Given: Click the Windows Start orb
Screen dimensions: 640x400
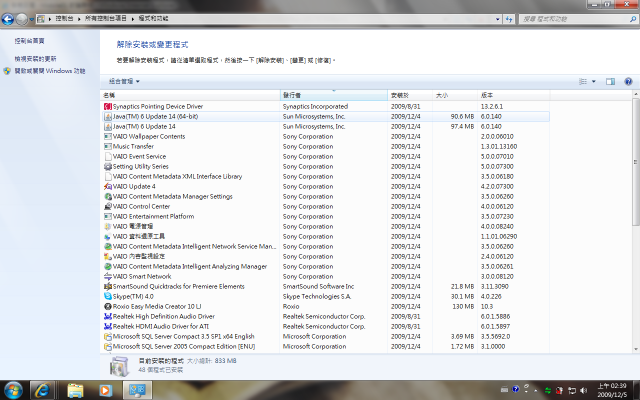Looking at the screenshot, I should tap(13, 390).
